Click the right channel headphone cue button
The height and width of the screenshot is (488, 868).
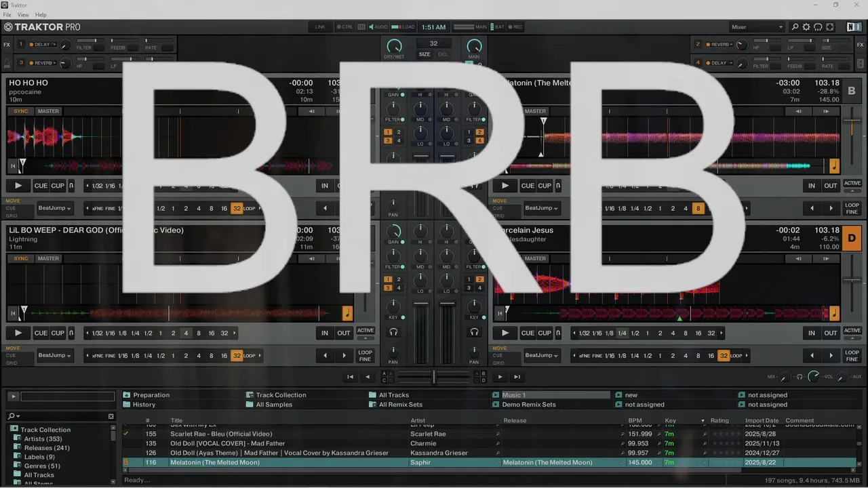pos(475,332)
